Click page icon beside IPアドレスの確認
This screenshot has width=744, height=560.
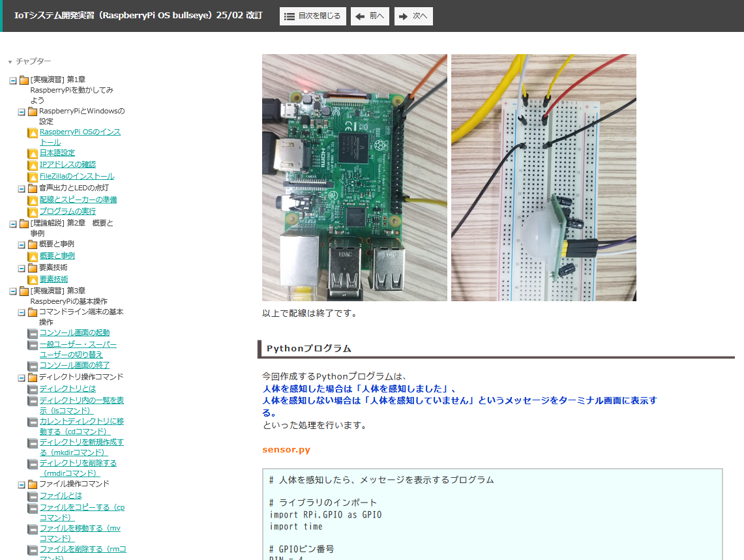33,166
